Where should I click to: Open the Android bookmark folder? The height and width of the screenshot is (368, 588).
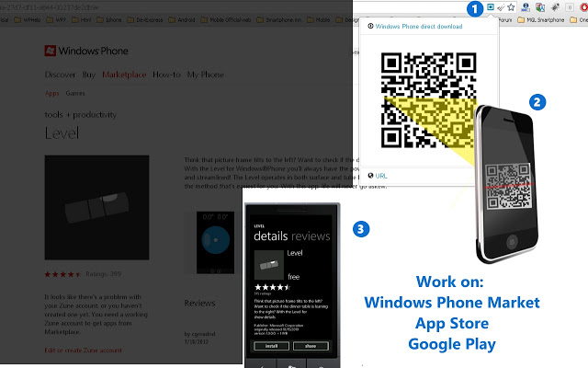(x=182, y=20)
